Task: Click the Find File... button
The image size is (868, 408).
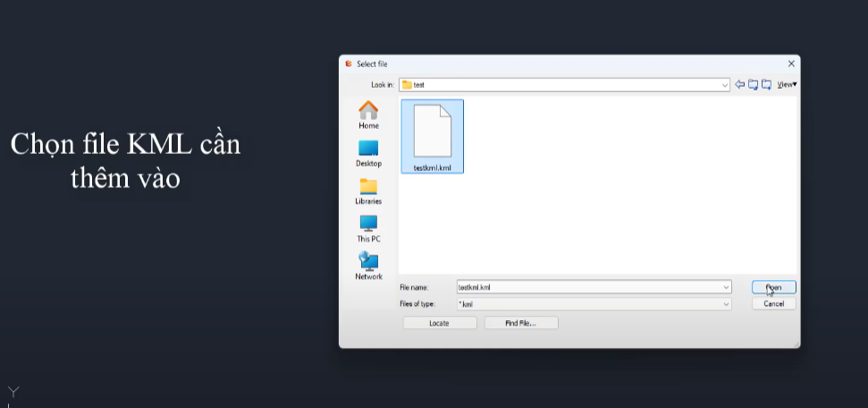Action: [520, 323]
